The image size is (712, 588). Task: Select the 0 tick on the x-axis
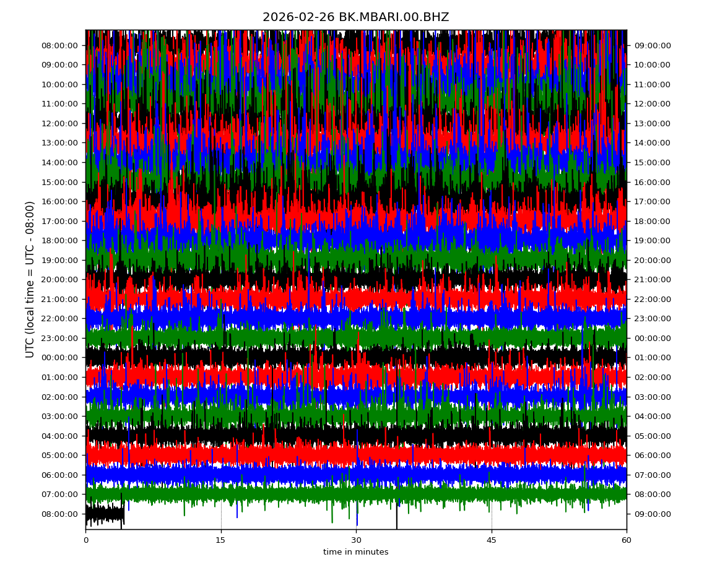tap(85, 540)
